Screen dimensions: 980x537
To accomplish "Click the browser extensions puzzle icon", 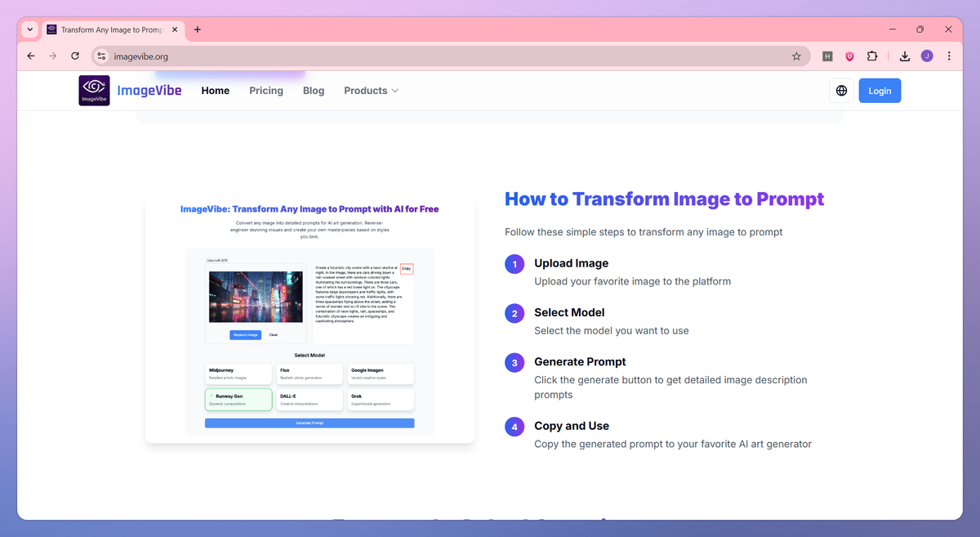I will click(872, 56).
